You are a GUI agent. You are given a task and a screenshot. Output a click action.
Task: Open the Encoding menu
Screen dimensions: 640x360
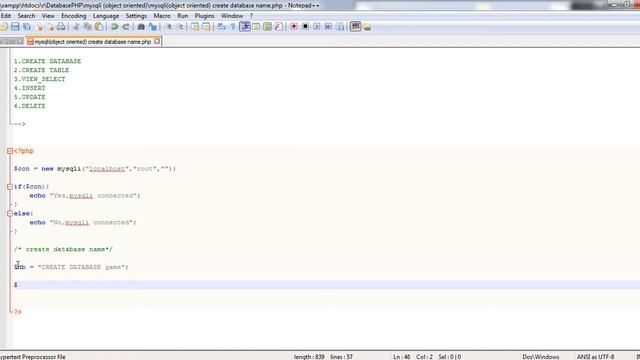(x=73, y=16)
